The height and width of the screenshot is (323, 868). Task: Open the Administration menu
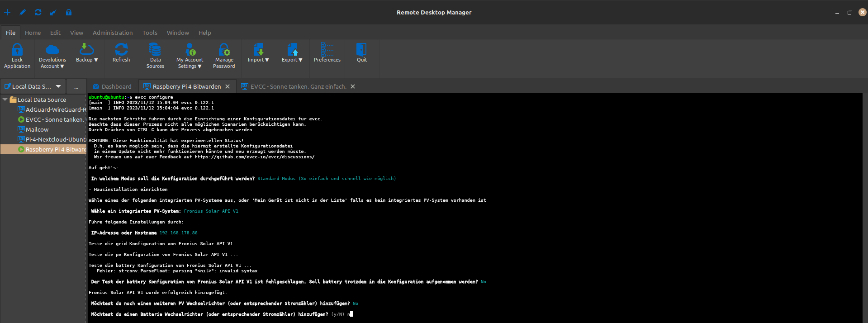click(113, 33)
